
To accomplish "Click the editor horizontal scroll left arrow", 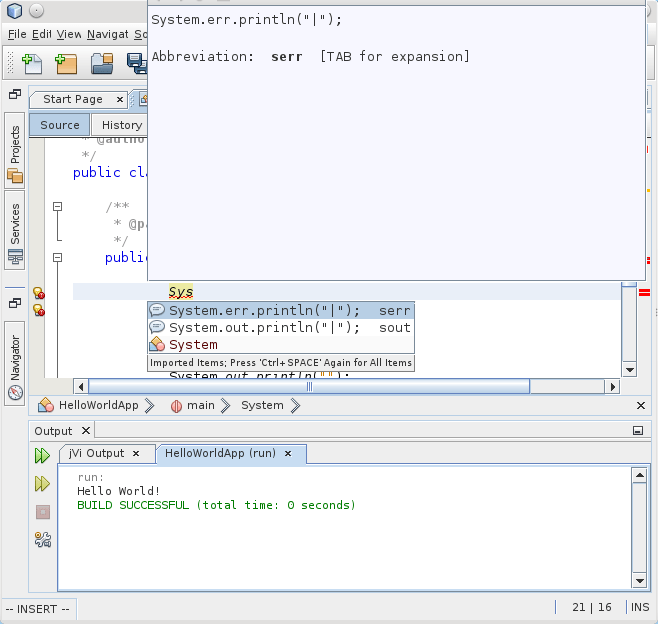I will pyautogui.click(x=81, y=386).
